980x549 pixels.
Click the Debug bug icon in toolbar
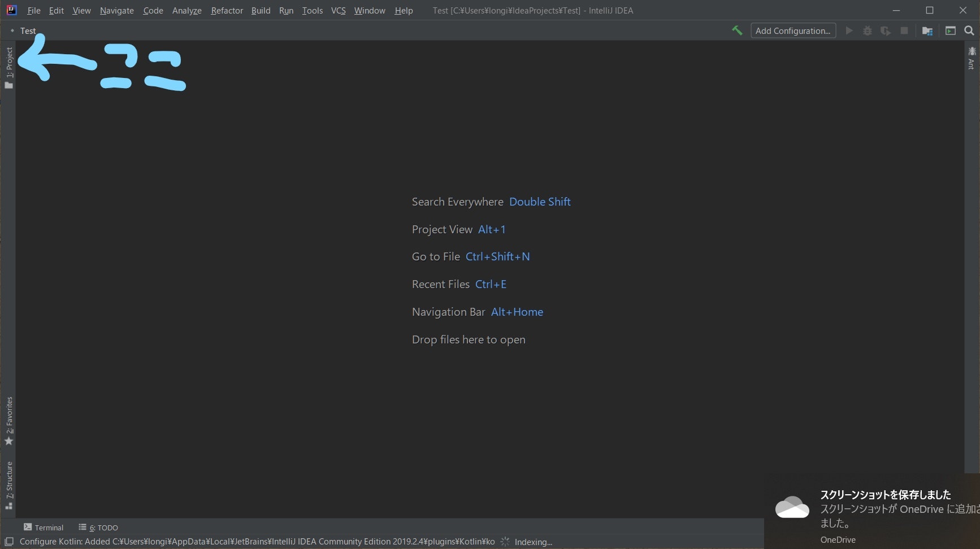[868, 30]
